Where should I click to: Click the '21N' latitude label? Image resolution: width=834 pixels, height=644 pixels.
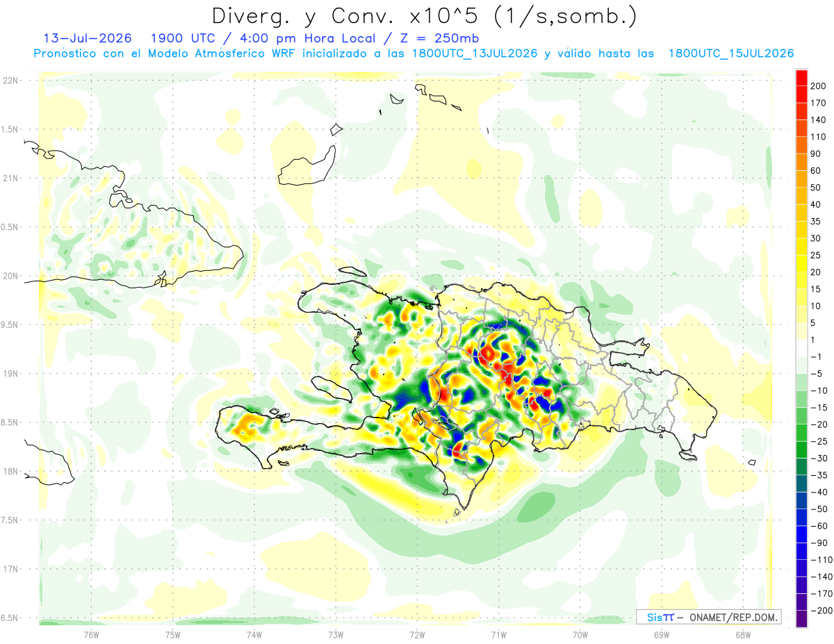click(x=10, y=178)
